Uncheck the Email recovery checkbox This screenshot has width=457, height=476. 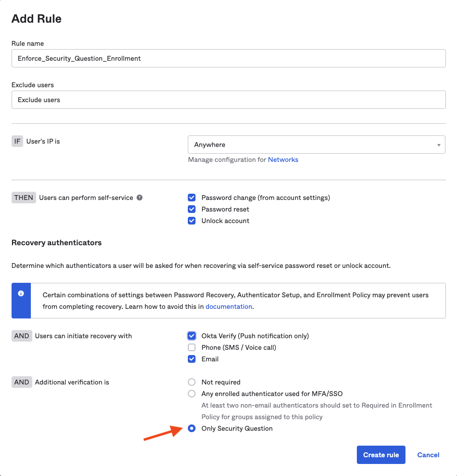coord(192,359)
